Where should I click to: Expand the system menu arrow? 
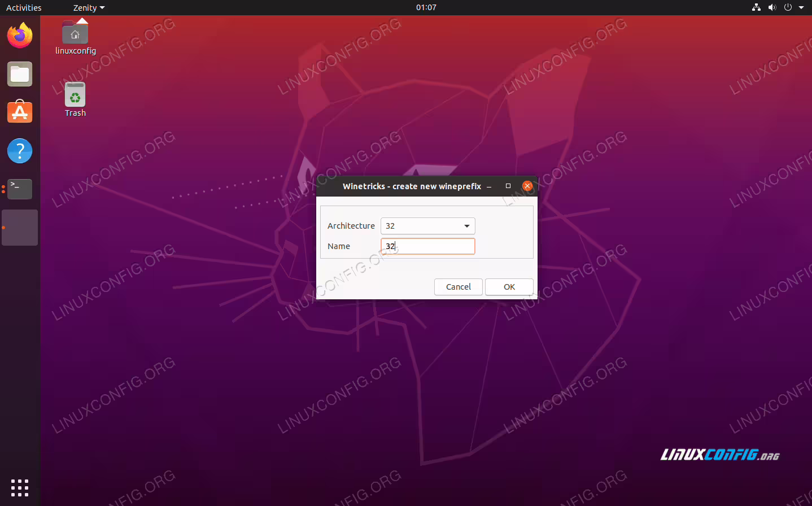click(x=801, y=7)
